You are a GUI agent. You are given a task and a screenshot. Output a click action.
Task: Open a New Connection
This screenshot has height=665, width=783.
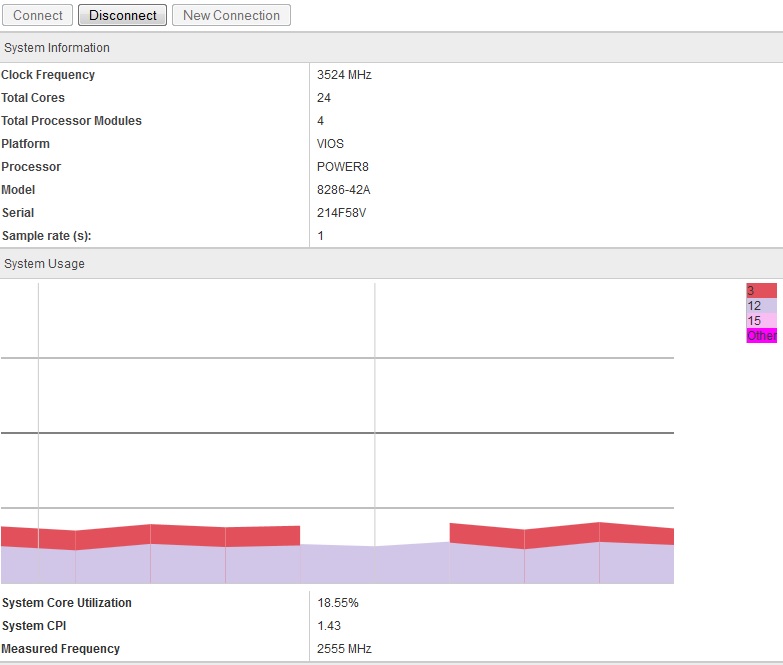[231, 15]
